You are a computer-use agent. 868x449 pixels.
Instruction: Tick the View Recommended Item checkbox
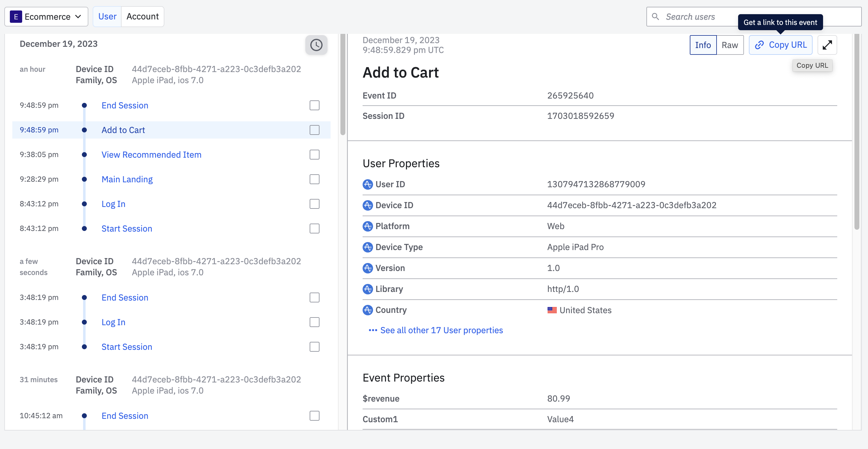[314, 154]
